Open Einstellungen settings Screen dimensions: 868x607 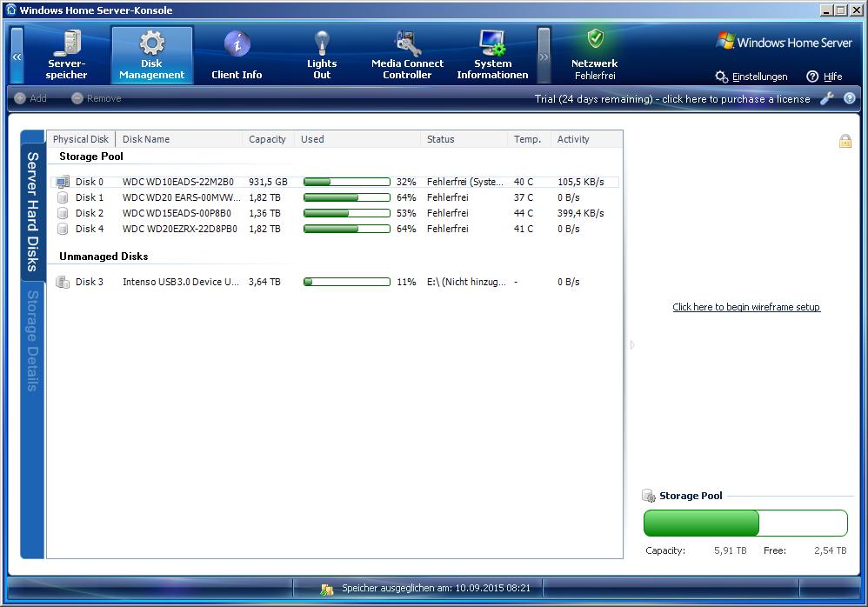click(751, 77)
